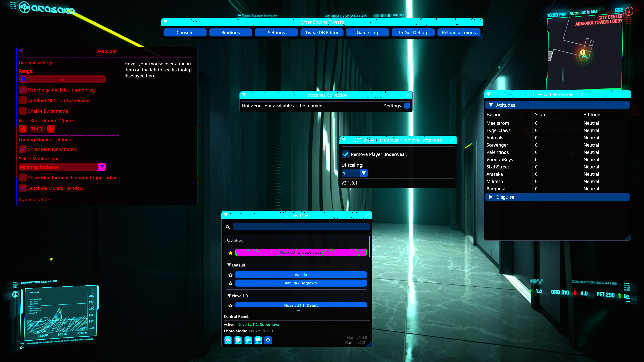
Task: Click the LUT Switcher splitter handle
Action: (298, 310)
